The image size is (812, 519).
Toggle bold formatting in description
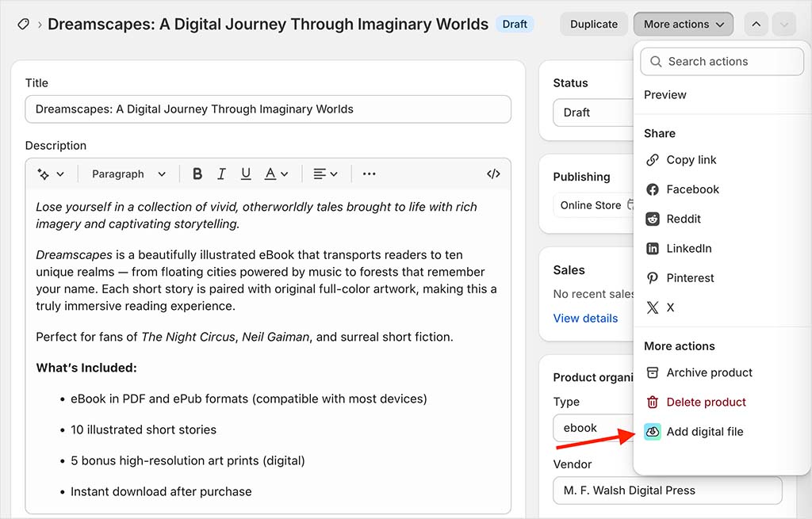[x=197, y=174]
